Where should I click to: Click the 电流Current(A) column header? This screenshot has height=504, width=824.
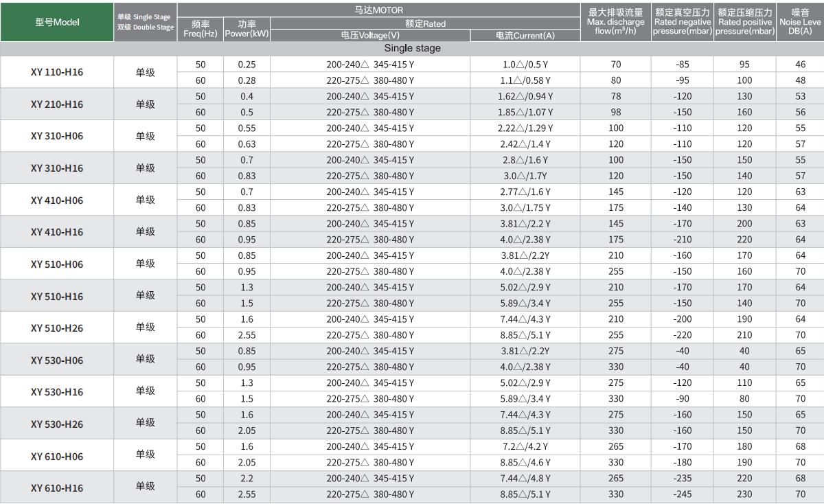(x=525, y=36)
